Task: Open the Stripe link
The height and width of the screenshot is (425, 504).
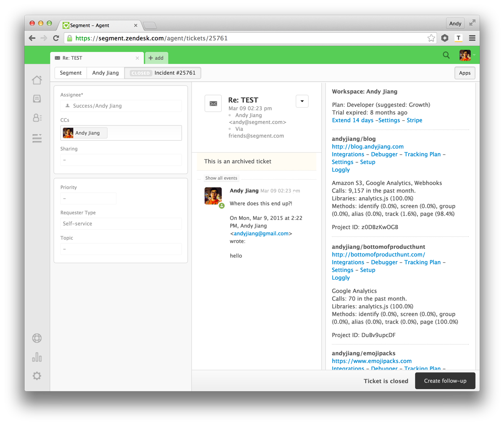Action: click(x=415, y=120)
